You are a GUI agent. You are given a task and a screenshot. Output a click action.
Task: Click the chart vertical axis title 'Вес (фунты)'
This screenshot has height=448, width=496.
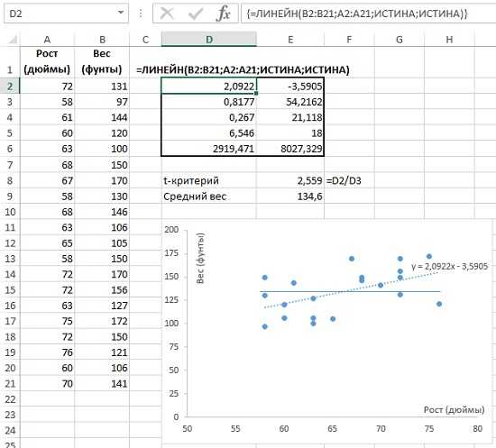coord(200,258)
